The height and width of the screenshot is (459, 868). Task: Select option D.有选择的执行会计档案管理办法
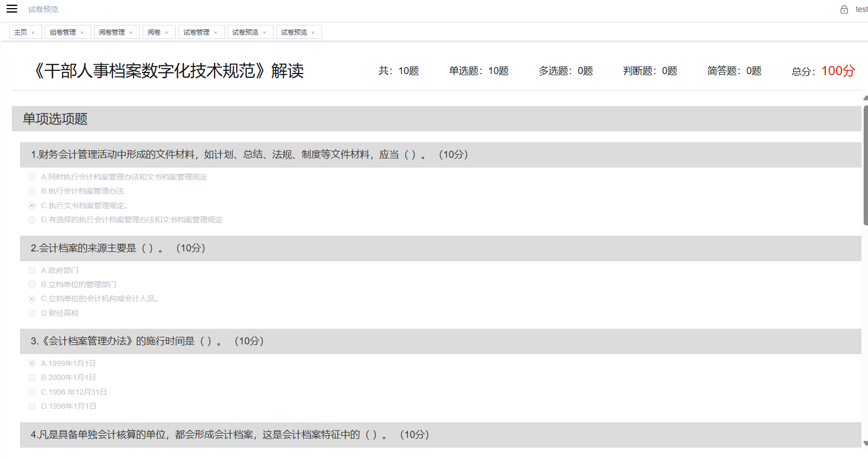32,219
